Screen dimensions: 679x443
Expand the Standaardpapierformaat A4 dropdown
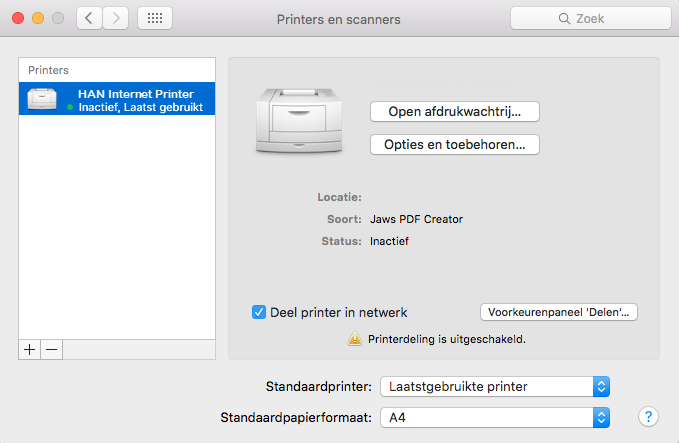495,416
